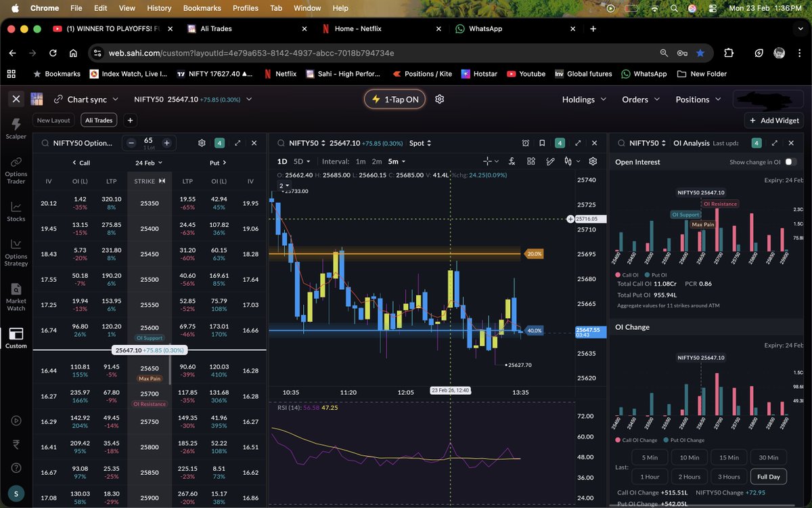This screenshot has height=508, width=812.
Task: Open the option chain widget's gear settings
Action: coord(202,143)
